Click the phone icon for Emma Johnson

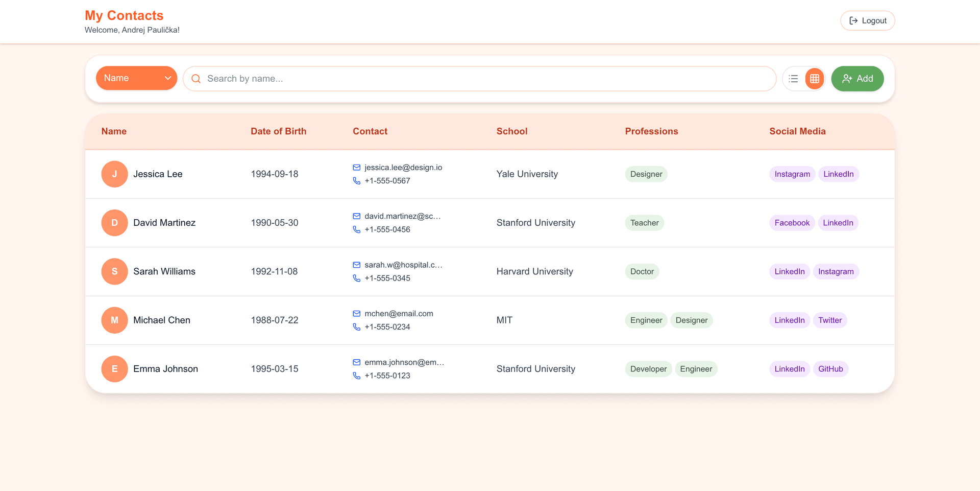pyautogui.click(x=357, y=376)
